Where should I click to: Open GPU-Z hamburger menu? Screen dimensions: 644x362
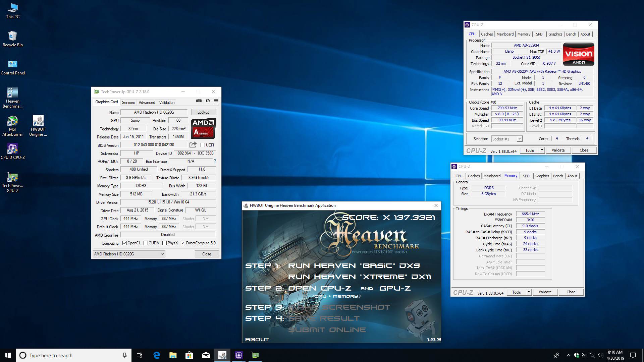216,101
